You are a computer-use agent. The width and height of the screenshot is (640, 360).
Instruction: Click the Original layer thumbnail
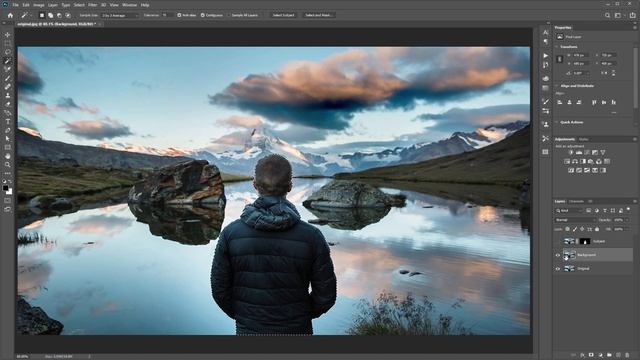click(x=569, y=269)
